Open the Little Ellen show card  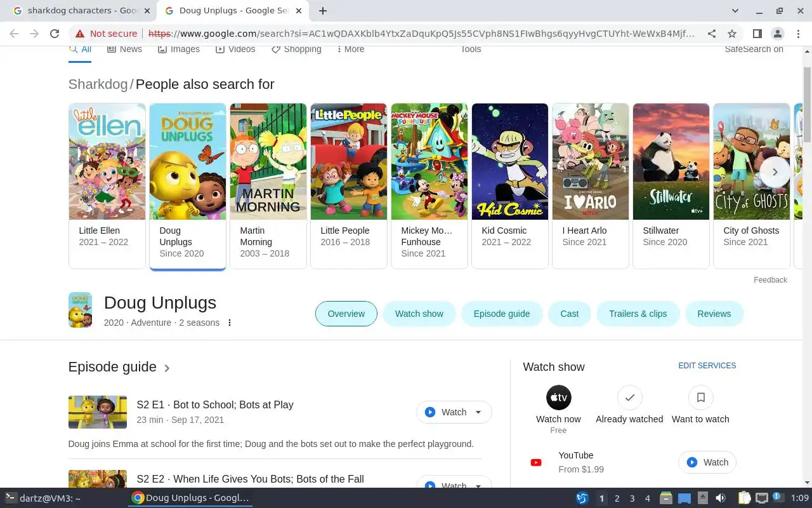pos(107,186)
